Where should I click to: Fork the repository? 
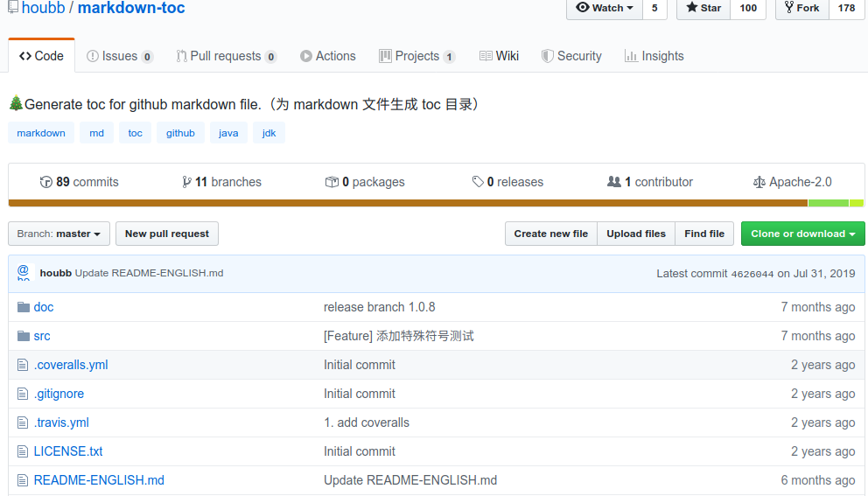point(802,8)
